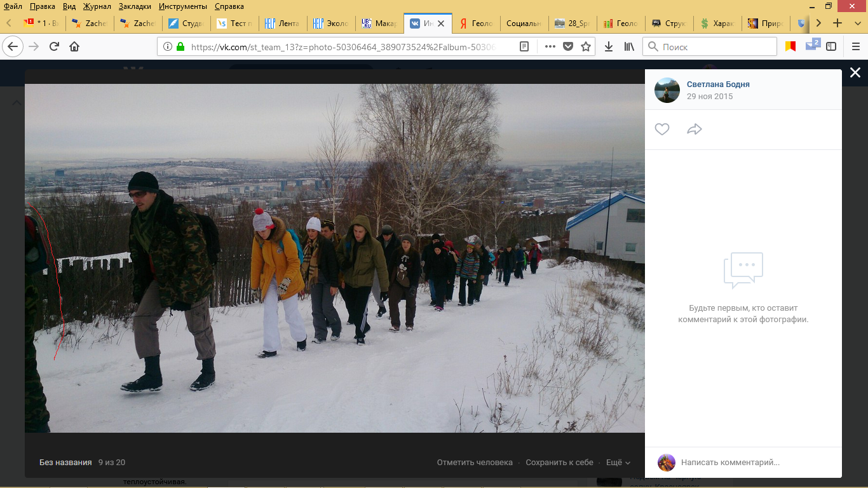Expand the Ещё dropdown below the photo
Image resolution: width=868 pixels, height=488 pixels.
tap(618, 463)
